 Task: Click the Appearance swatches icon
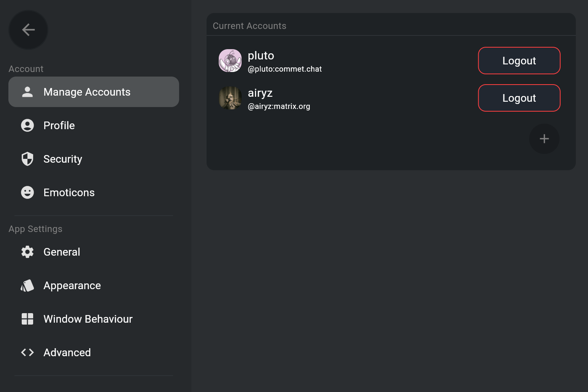pos(27,285)
